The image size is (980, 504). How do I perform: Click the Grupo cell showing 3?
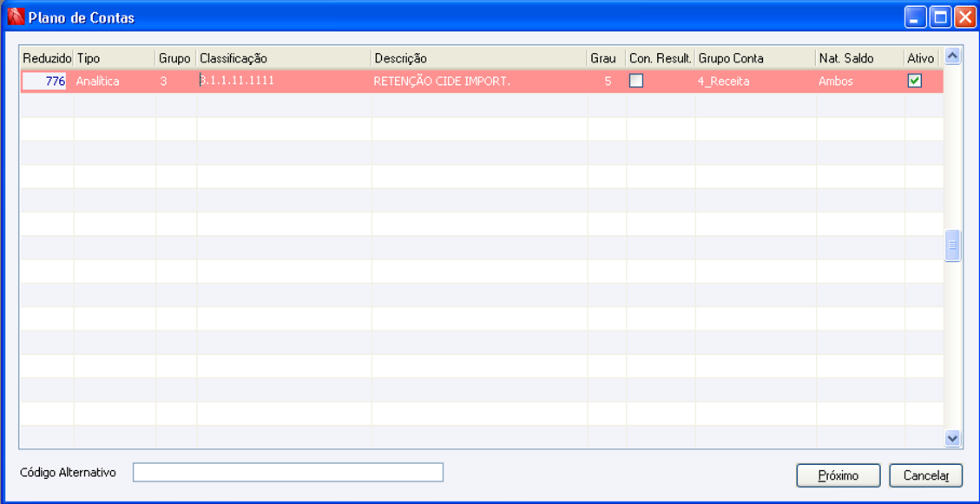pos(176,82)
